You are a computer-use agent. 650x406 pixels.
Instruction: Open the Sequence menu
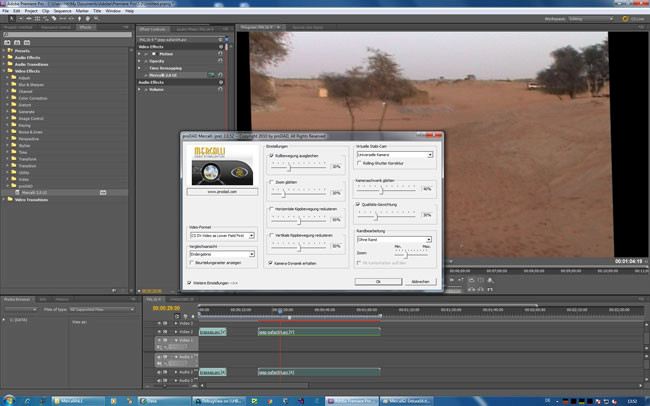coord(63,11)
